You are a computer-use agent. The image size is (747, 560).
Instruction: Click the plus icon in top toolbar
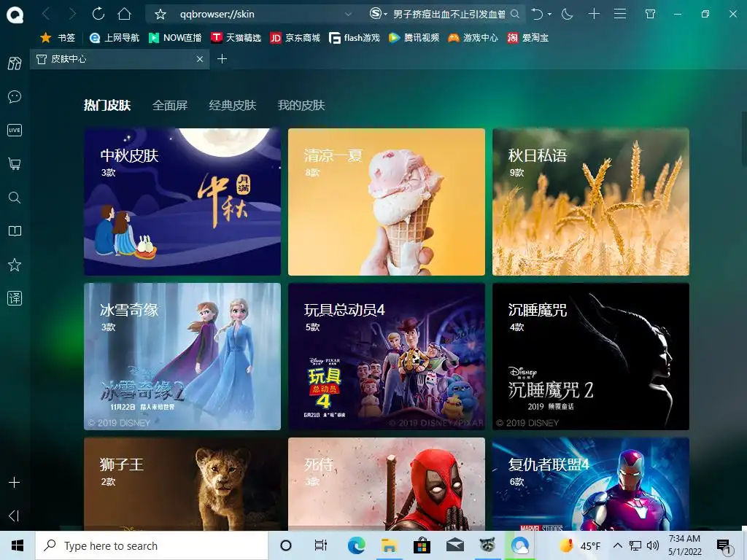(594, 14)
